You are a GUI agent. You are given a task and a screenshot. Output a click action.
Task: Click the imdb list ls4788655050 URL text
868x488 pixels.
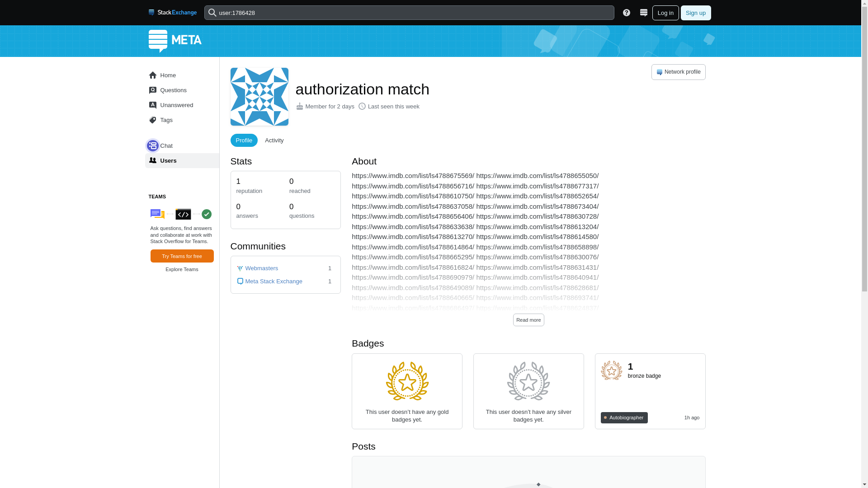pyautogui.click(x=537, y=176)
